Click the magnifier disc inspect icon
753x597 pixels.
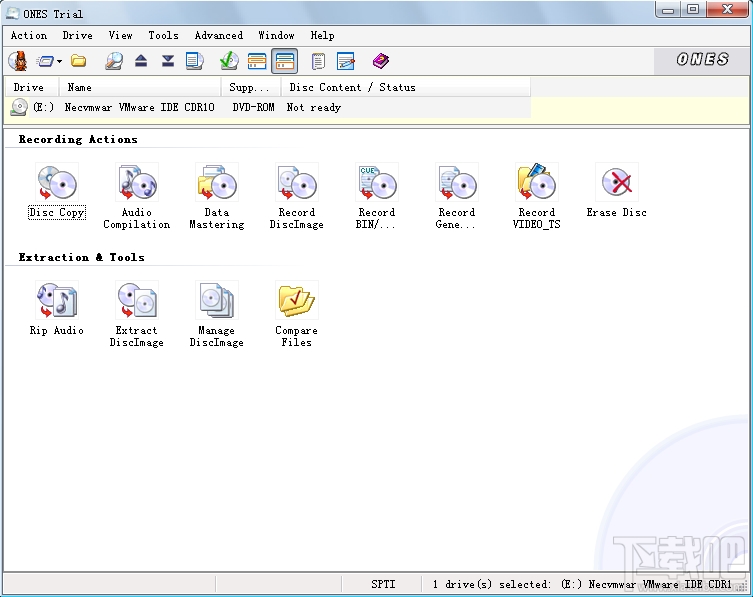(x=114, y=61)
